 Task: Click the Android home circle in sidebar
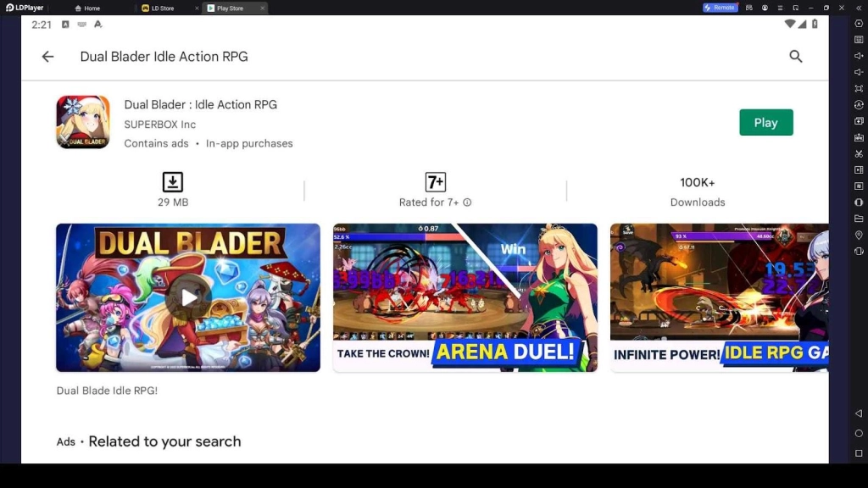[x=859, y=433]
